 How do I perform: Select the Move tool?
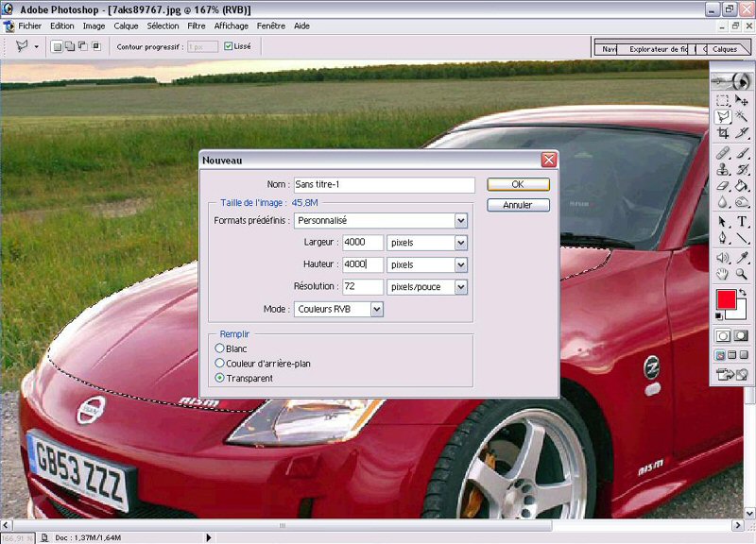pyautogui.click(x=742, y=100)
